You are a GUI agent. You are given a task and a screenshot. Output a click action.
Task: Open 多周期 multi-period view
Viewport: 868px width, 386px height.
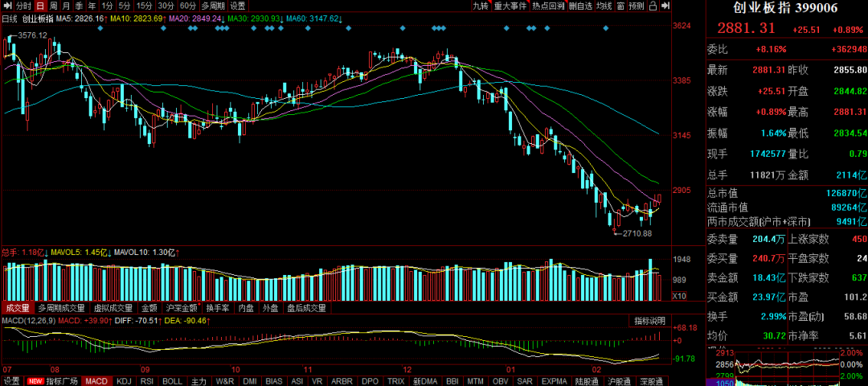(213, 6)
